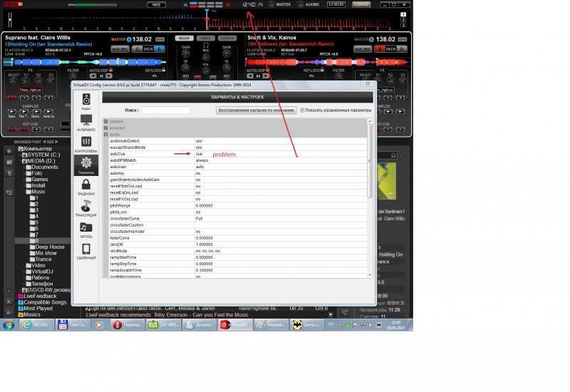Collapse the audio settings group
This screenshot has height=392, width=570.
click(x=105, y=135)
